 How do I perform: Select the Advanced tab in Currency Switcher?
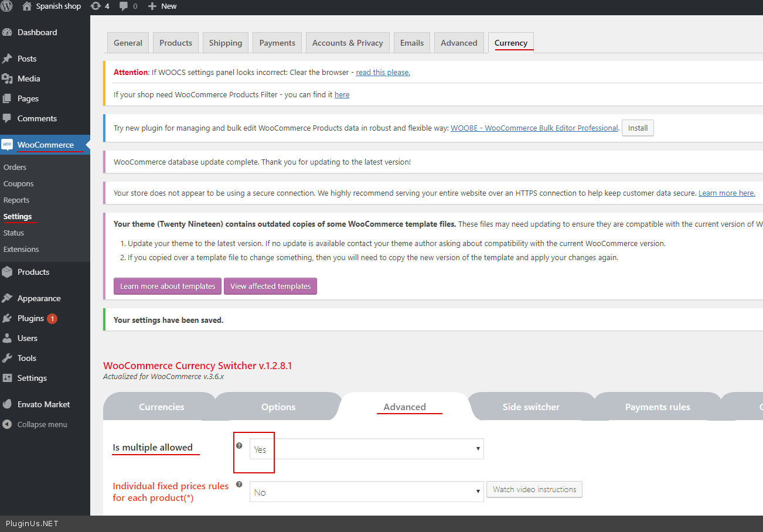(x=405, y=407)
